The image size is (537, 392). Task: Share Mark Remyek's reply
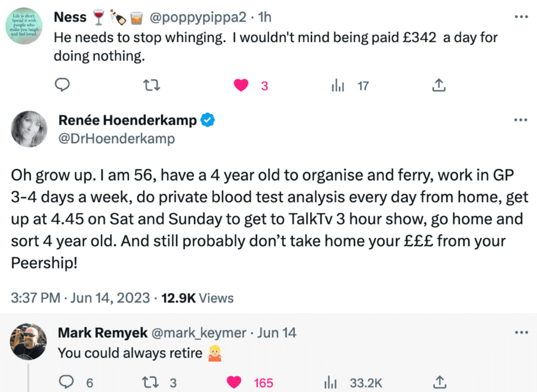439,382
